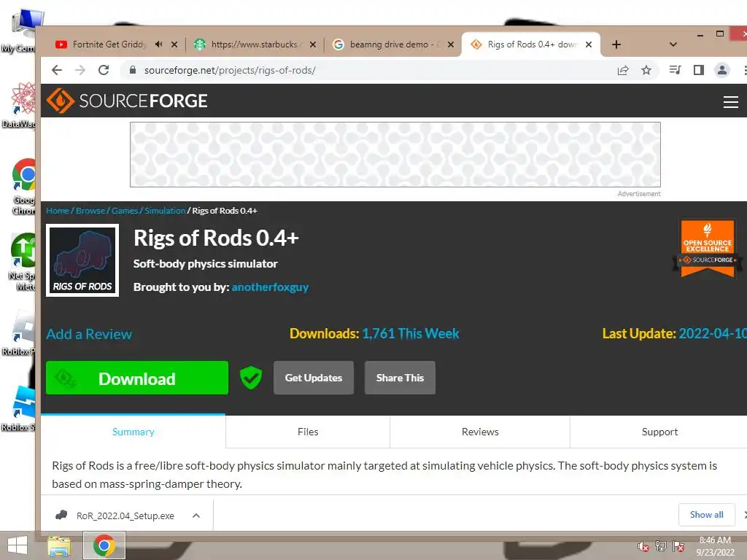Screen dimensions: 747x560
Task: Open the Windows Start button
Action: click(18, 545)
